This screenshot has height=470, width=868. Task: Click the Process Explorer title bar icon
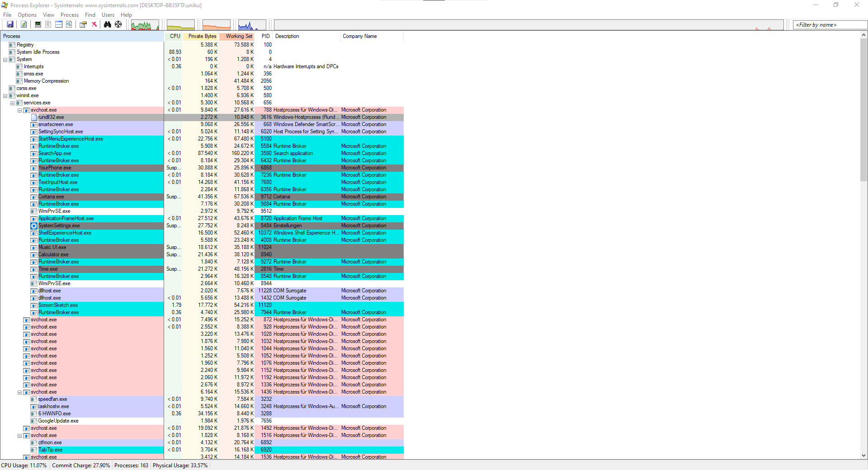pos(5,5)
